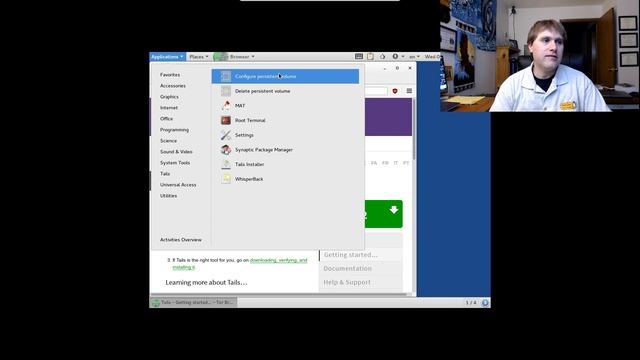Open the Help & Support sidebar link
The height and width of the screenshot is (360, 640).
[347, 282]
